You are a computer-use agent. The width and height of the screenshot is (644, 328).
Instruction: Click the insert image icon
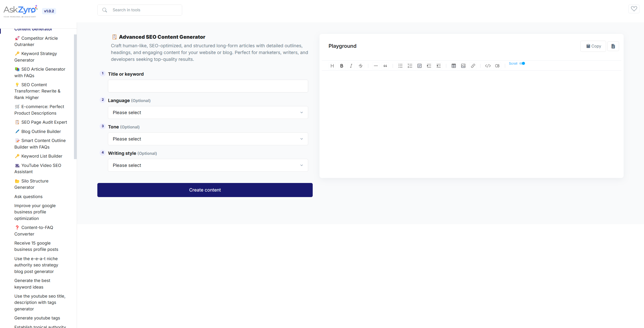[x=463, y=66]
